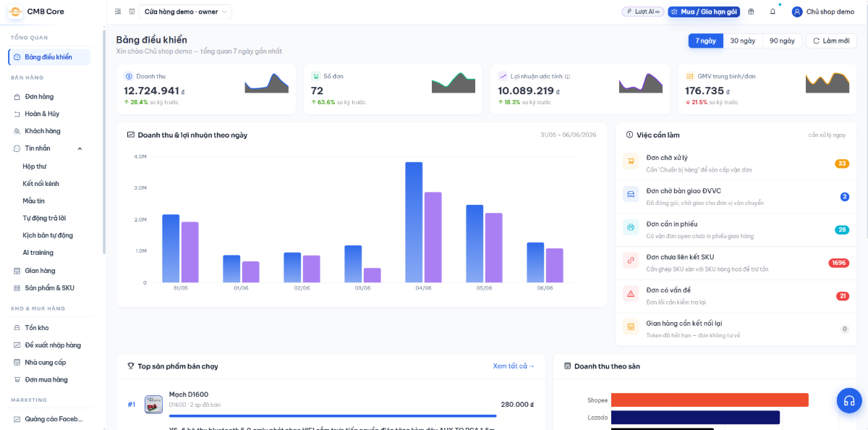Open Tự động trả lời submenu item
Image resolution: width=868 pixels, height=430 pixels.
(44, 218)
